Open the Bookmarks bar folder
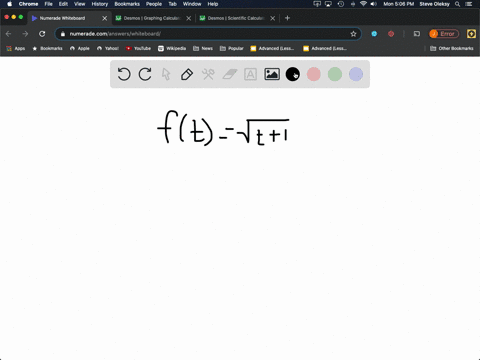This screenshot has height=360, width=480. 47,48
